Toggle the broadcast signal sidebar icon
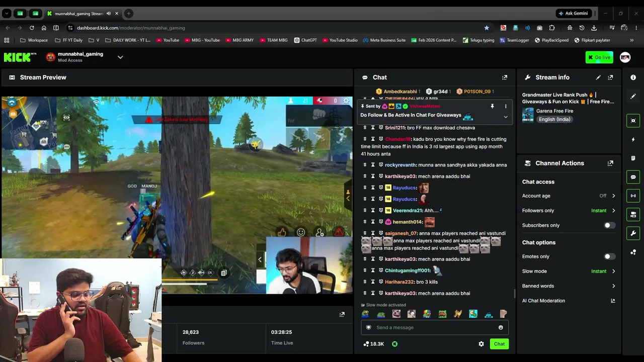Viewport: 644px width, 362px height. coord(633,196)
